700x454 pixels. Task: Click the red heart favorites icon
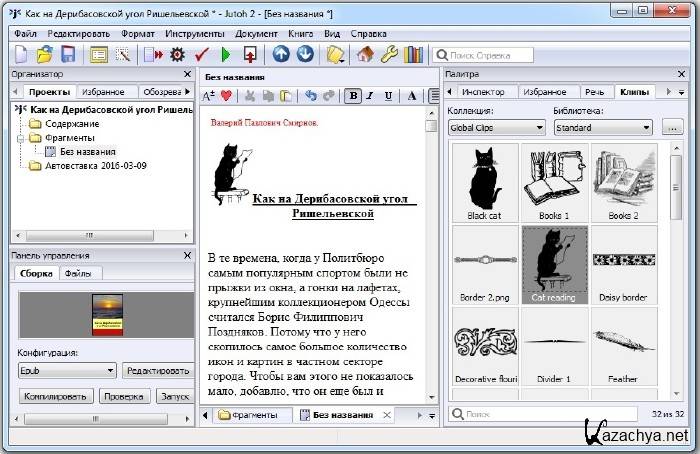[226, 96]
